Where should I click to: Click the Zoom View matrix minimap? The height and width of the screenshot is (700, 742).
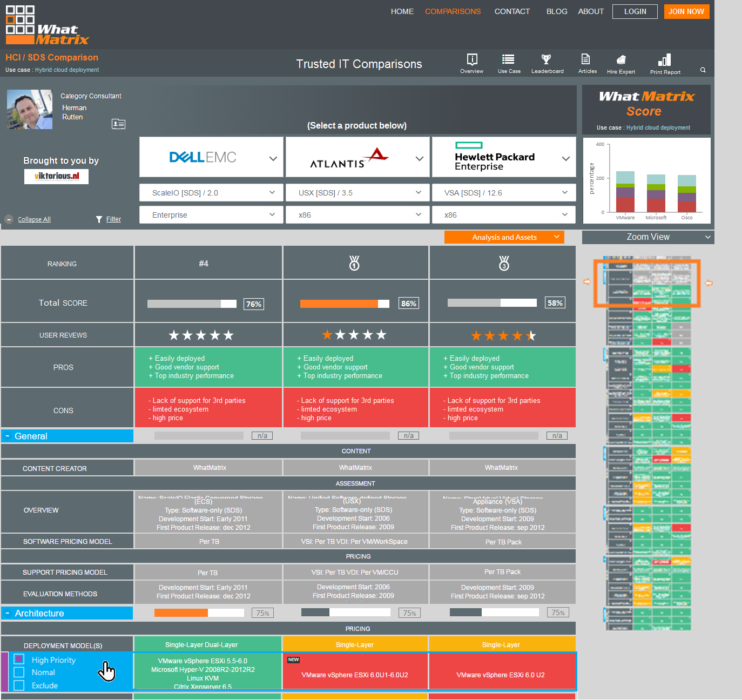(647, 443)
